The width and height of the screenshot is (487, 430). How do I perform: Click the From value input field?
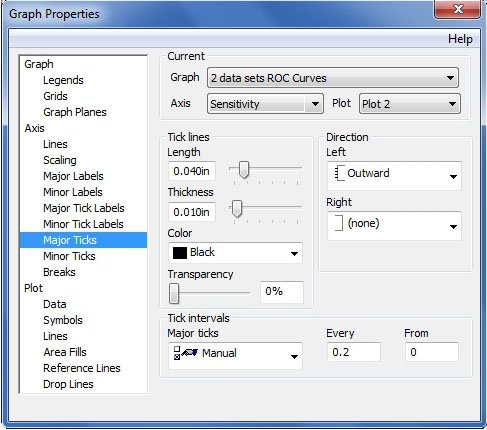[432, 352]
